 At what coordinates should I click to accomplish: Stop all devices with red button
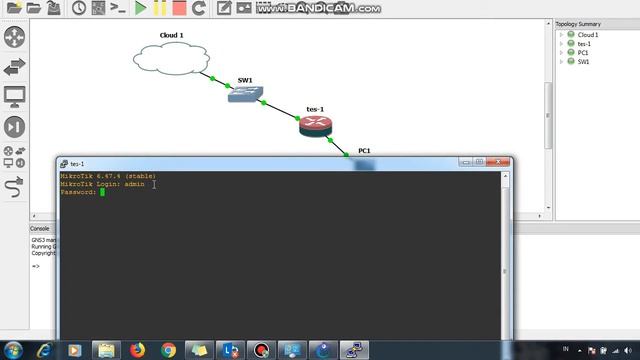[179, 8]
